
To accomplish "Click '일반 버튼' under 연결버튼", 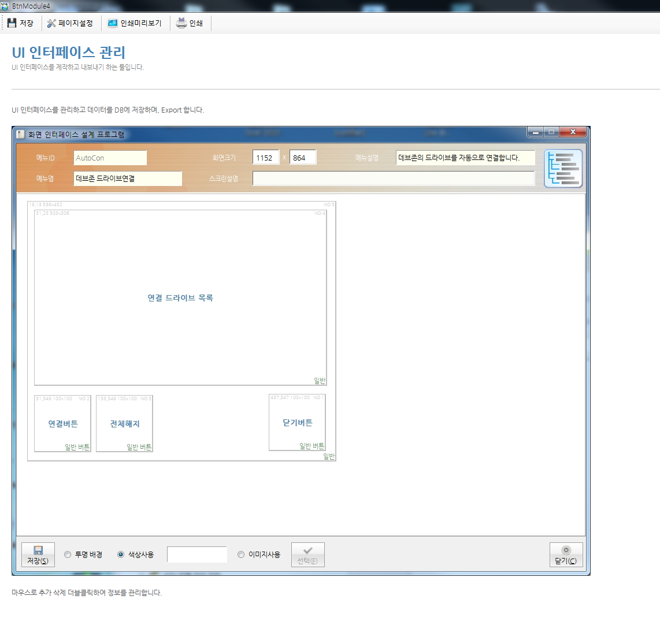I will pos(77,447).
